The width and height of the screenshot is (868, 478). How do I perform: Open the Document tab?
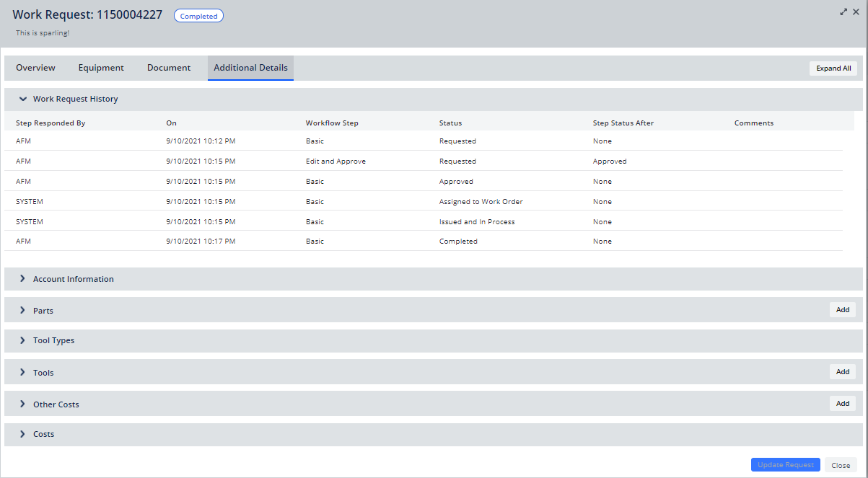tap(168, 67)
